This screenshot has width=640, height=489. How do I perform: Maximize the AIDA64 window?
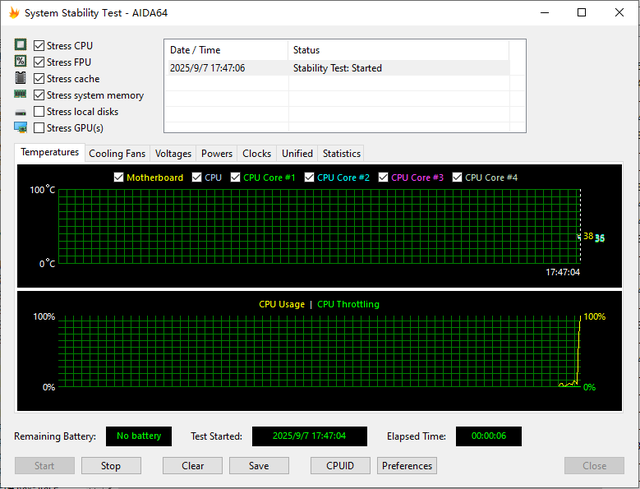tap(582, 13)
